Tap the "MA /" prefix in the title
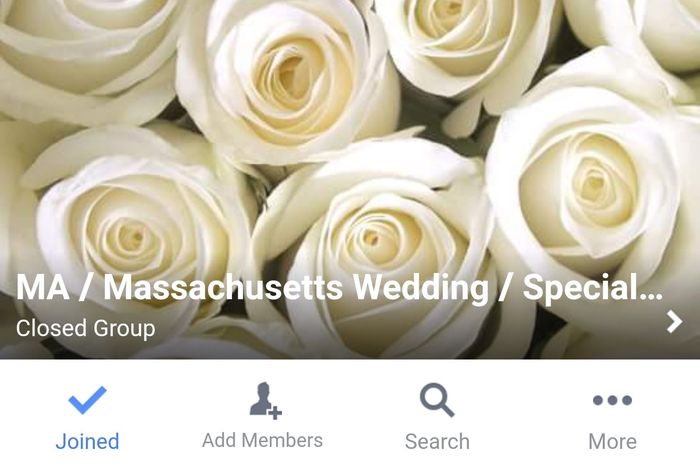Image resolution: width=700 pixels, height=474 pixels. coord(51,288)
